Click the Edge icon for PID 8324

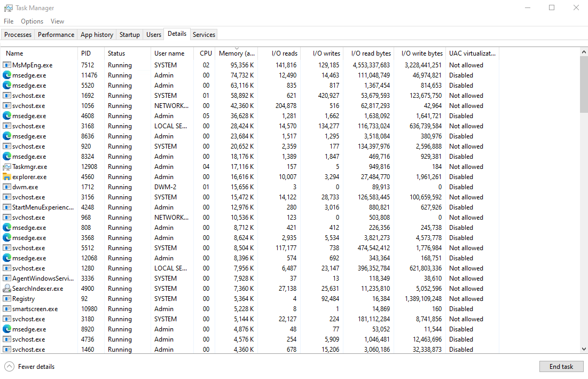point(7,156)
